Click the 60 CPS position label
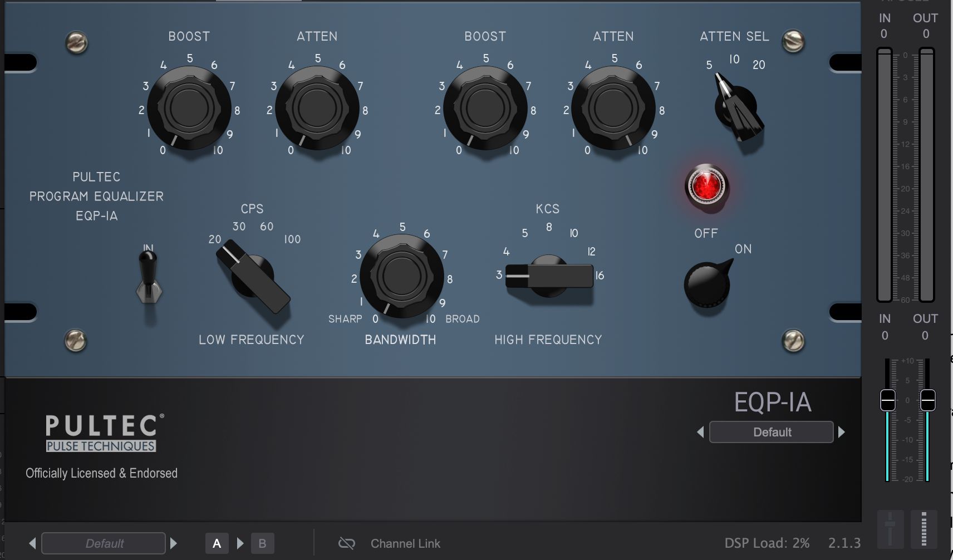Viewport: 953px width, 560px height. (267, 227)
